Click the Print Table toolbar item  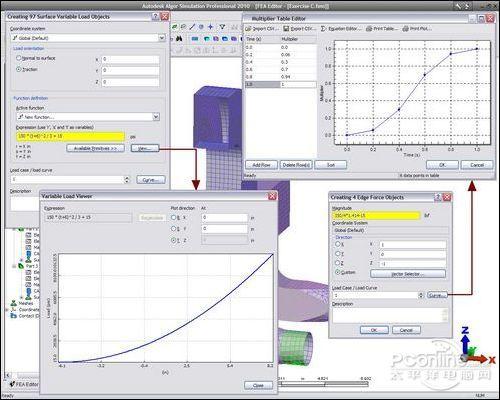382,29
